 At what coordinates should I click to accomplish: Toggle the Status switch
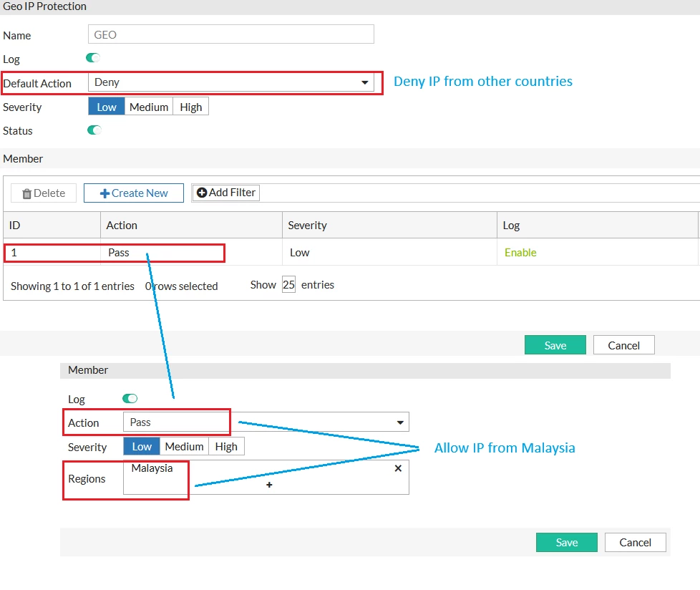94,130
